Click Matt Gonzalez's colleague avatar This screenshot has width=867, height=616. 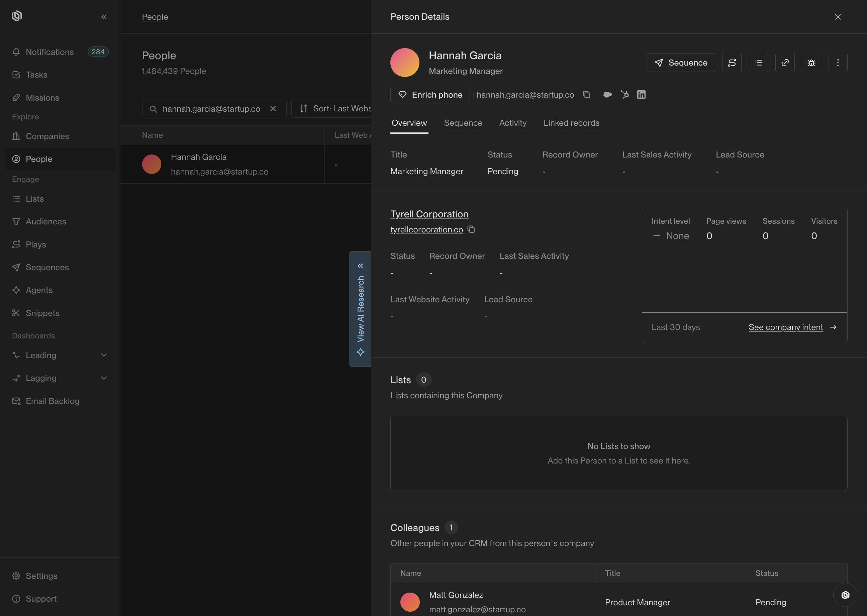tap(410, 602)
